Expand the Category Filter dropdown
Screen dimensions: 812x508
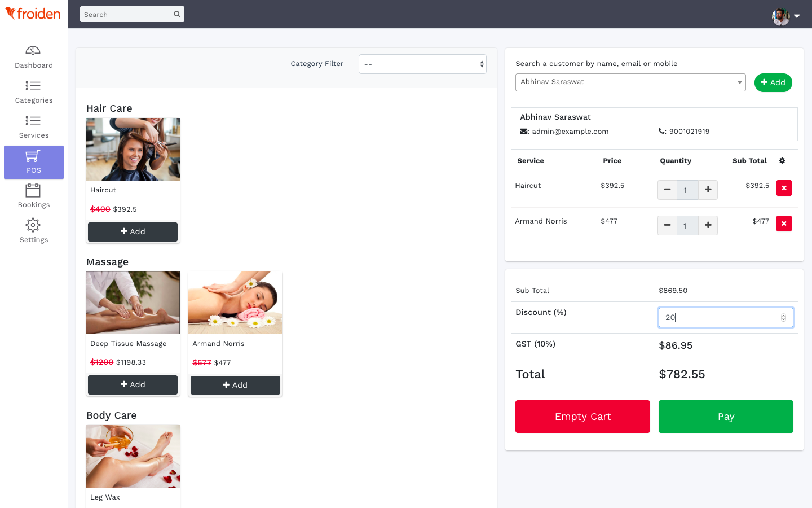pos(422,64)
